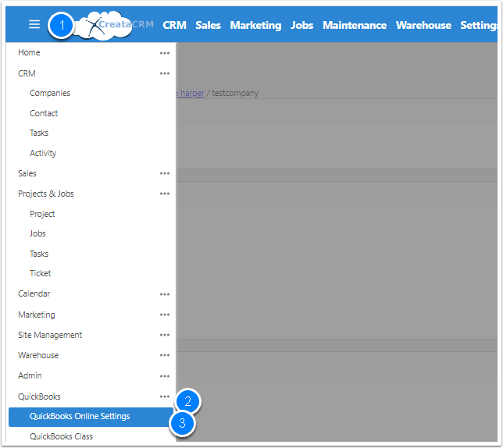Open Companies under CRM
503x448 pixels.
tap(50, 93)
